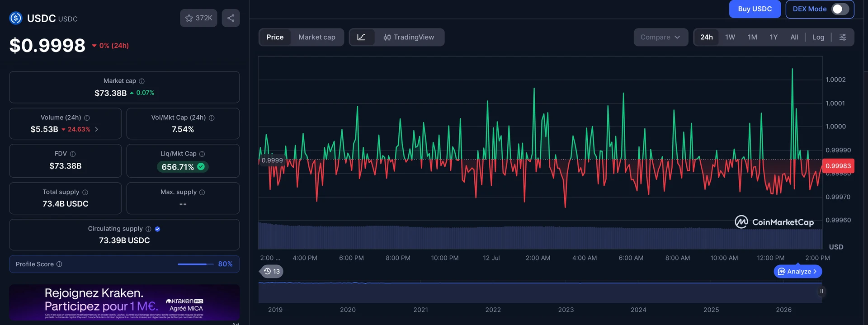The image size is (868, 325).
Task: Expand Volume (24h) details chevron
Action: coord(96,129)
